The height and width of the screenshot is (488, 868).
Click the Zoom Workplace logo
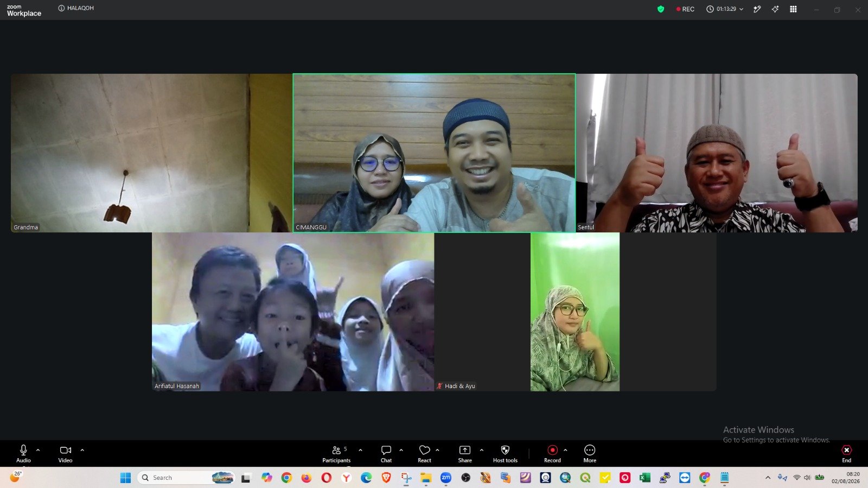(24, 10)
